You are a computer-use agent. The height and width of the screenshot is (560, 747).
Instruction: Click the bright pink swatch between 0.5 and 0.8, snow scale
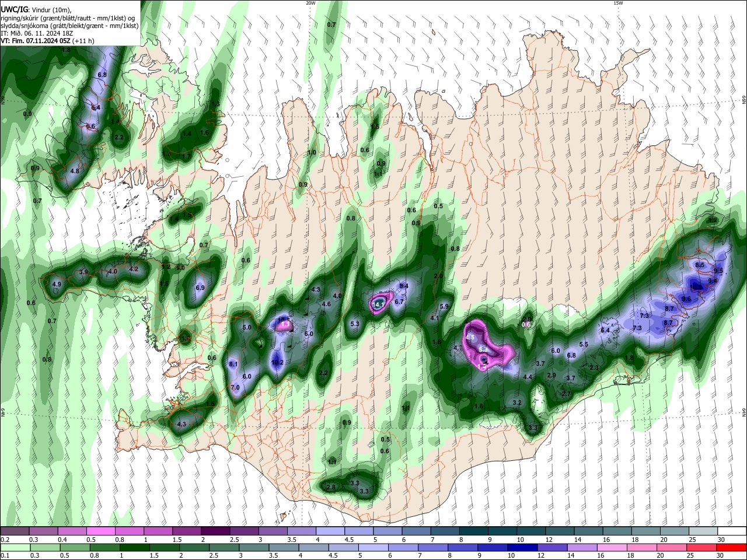(100, 531)
